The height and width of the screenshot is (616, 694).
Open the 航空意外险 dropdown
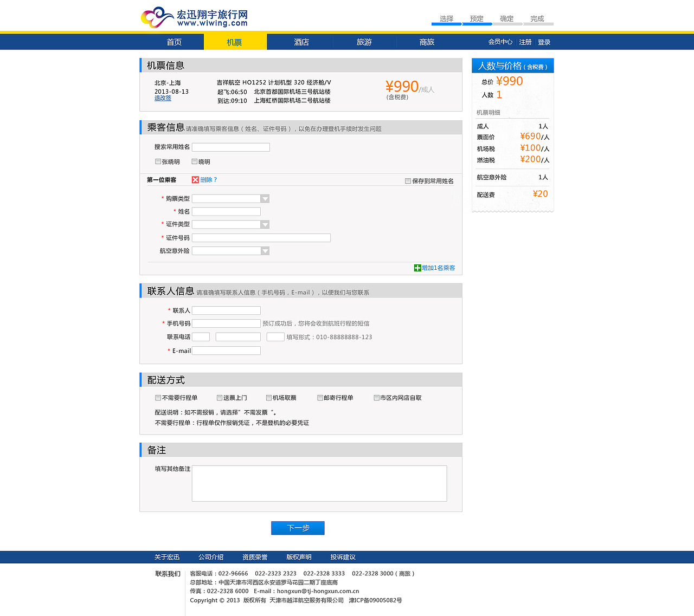pyautogui.click(x=231, y=251)
